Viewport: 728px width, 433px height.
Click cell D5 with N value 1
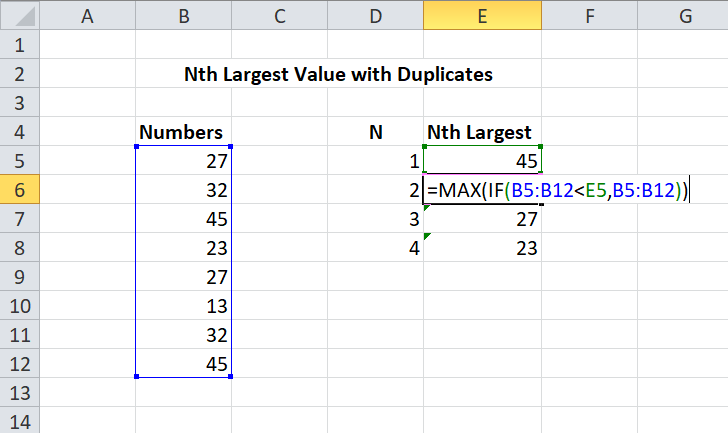pos(376,161)
